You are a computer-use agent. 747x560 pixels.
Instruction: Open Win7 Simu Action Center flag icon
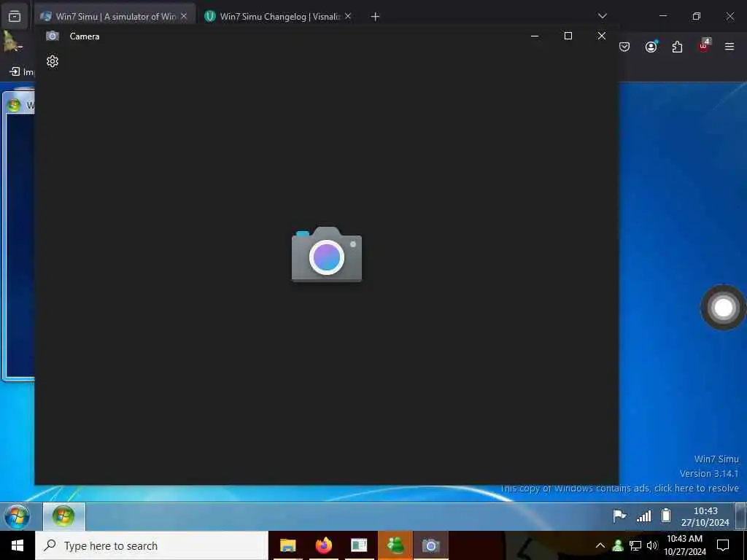pos(619,516)
